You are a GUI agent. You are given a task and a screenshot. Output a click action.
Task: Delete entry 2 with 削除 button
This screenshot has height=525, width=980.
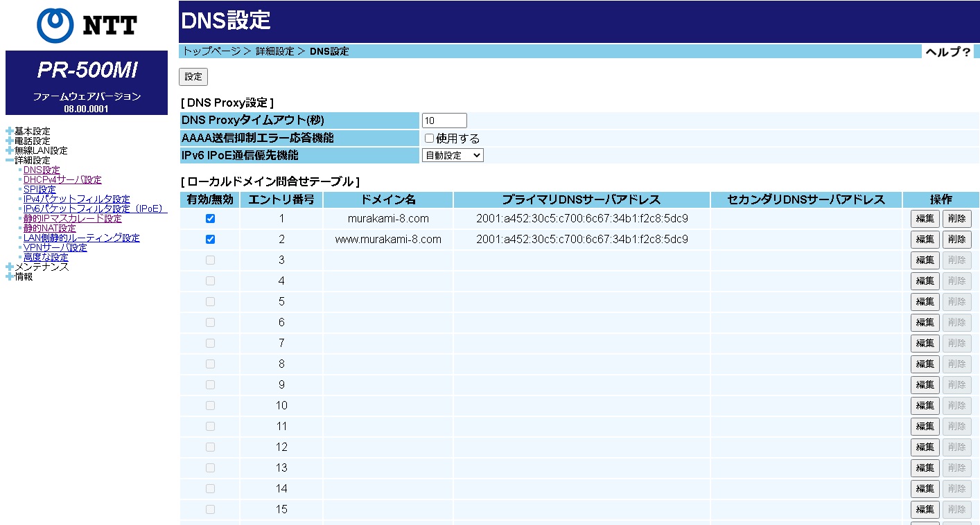(x=956, y=240)
